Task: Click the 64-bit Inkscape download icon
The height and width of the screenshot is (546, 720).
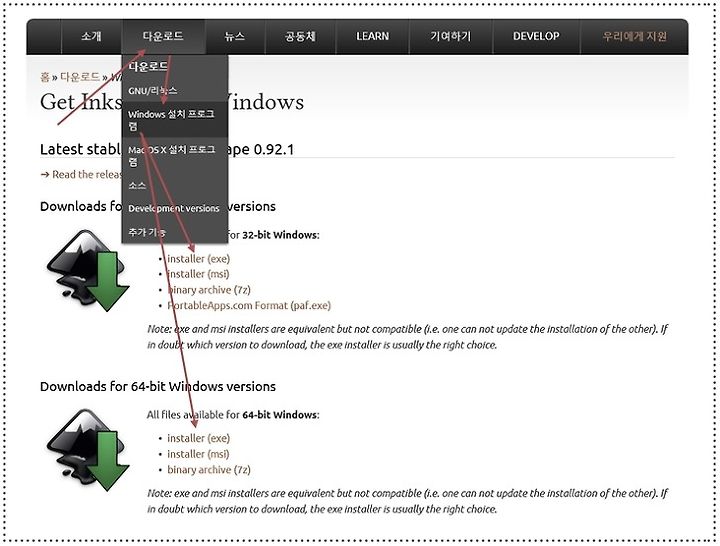Action: [x=88, y=450]
